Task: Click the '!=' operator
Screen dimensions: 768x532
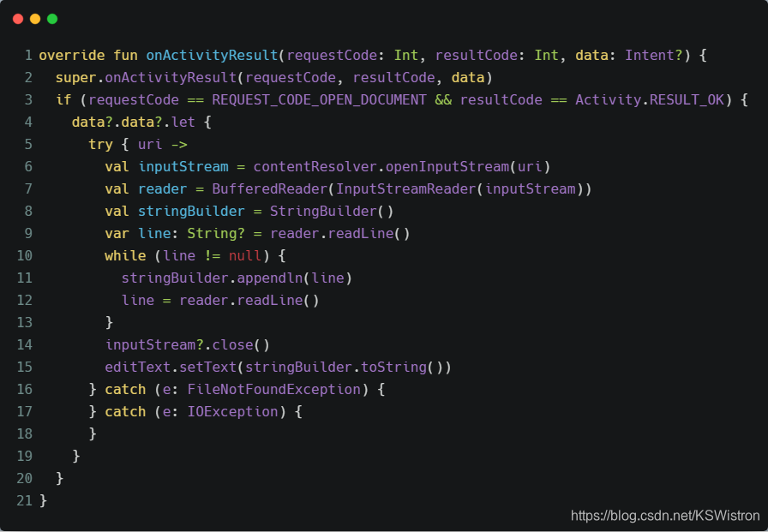Action: 212,255
